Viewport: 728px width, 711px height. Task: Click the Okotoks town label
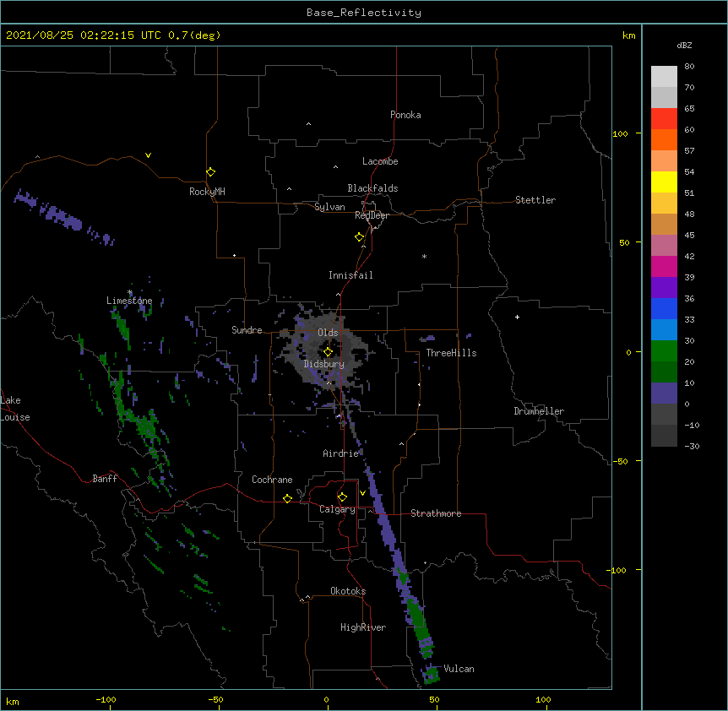pos(348,591)
